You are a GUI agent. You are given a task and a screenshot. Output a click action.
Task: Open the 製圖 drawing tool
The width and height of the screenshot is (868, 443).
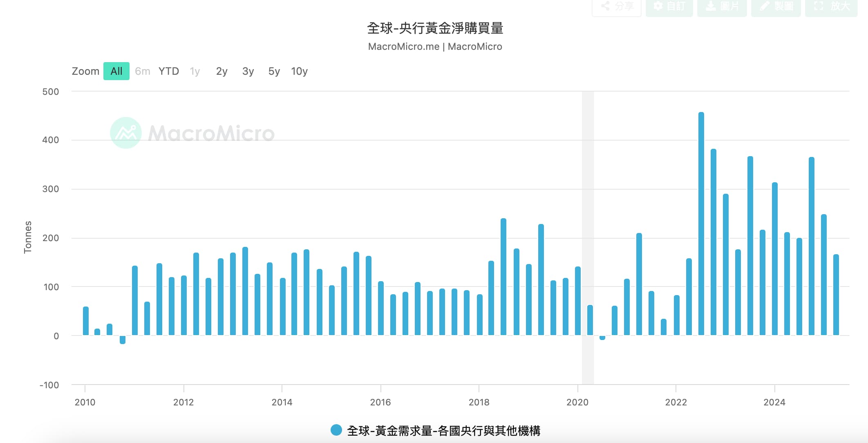(x=775, y=7)
